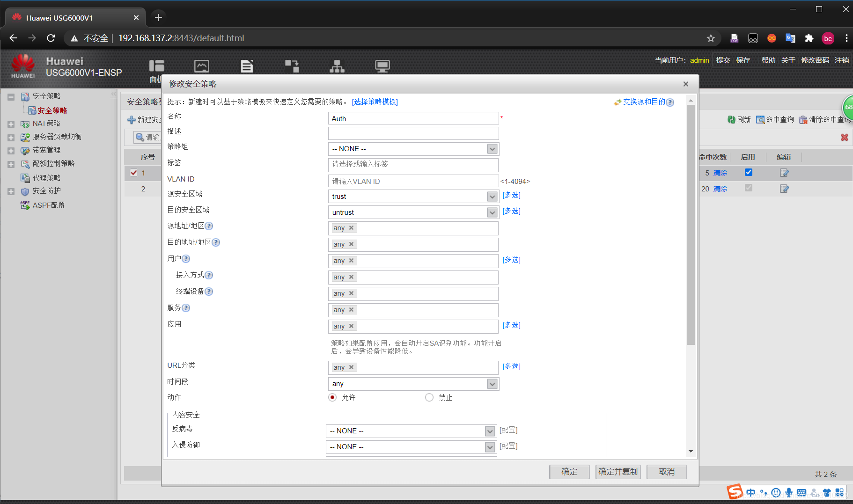Open the object icon in top navigation
Viewport: 853px width, 504px height.
pos(292,66)
